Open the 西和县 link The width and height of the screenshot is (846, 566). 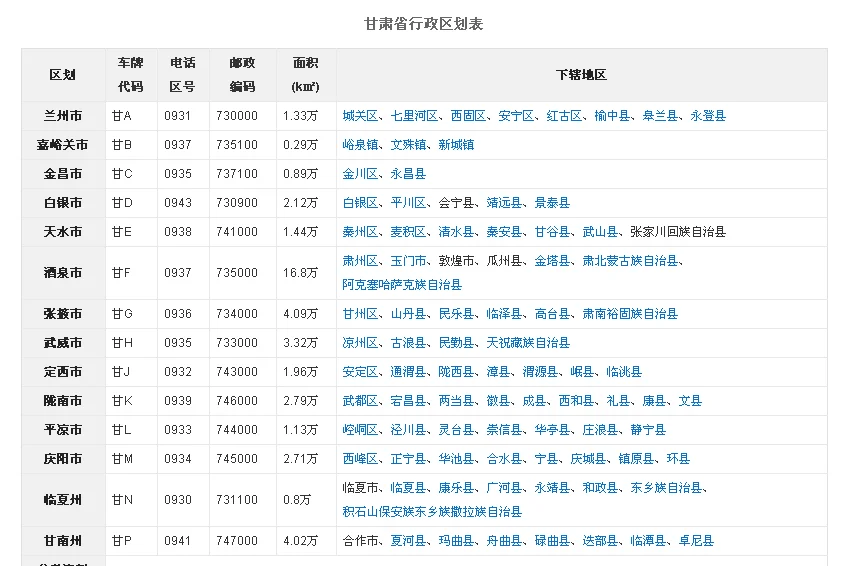(576, 402)
